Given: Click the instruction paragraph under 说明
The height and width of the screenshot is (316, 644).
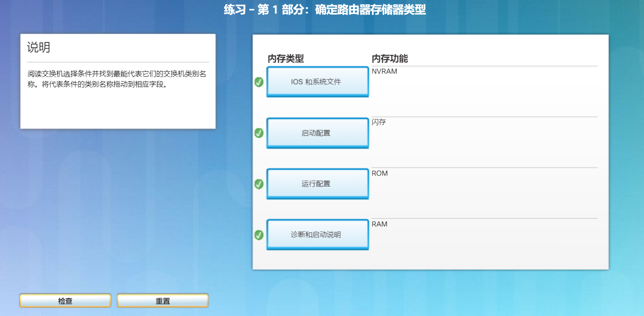Looking at the screenshot, I should coord(117,79).
